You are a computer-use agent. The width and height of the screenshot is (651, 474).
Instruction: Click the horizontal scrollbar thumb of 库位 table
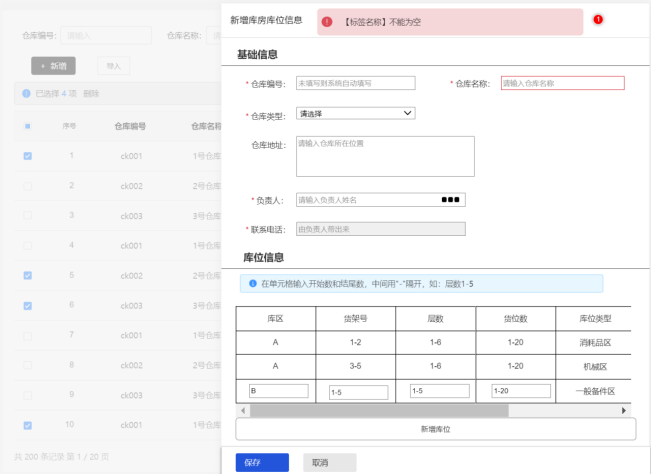(x=379, y=410)
